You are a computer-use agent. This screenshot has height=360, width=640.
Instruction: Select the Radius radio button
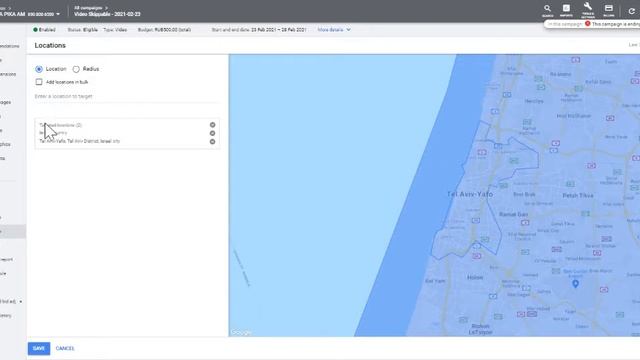pos(76,69)
